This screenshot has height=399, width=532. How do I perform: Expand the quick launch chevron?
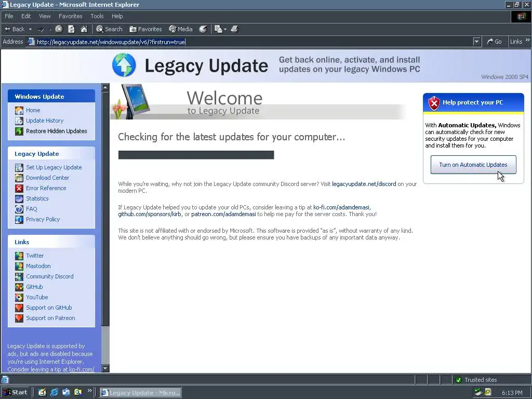89,391
